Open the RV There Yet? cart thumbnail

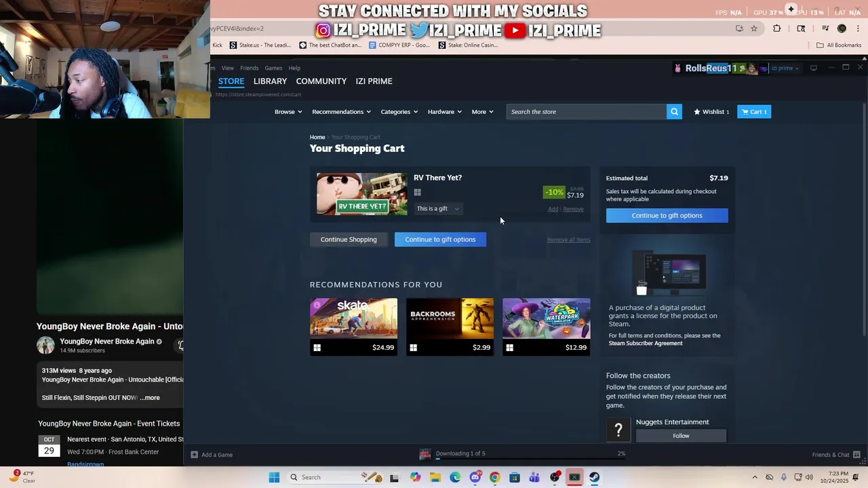362,194
